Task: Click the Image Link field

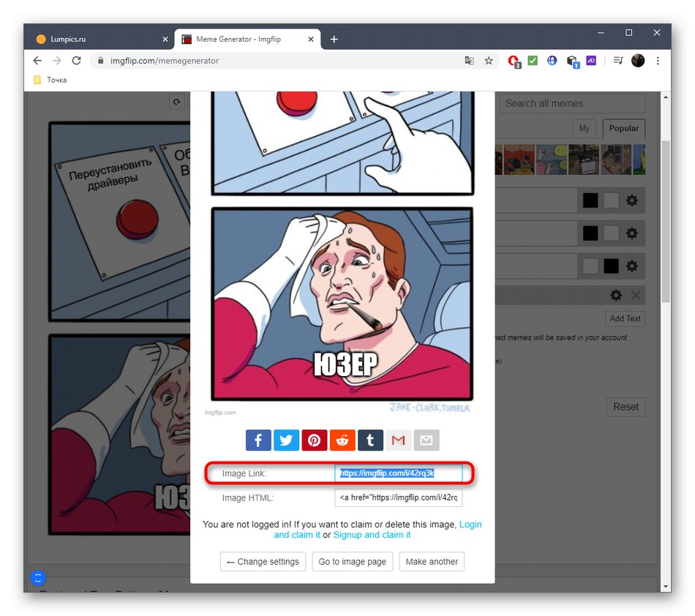Action: pyautogui.click(x=399, y=473)
